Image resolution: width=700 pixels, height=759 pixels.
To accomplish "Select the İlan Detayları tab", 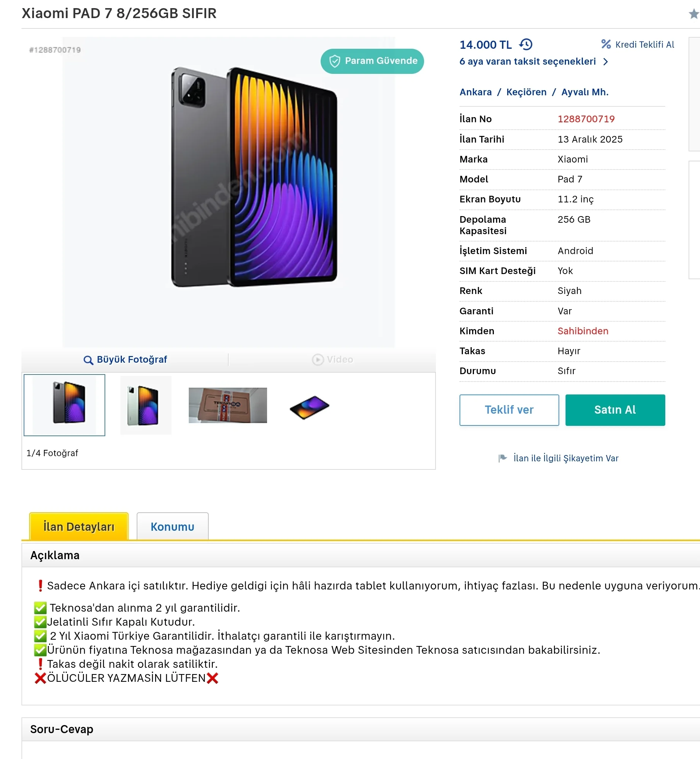I will pyautogui.click(x=79, y=526).
